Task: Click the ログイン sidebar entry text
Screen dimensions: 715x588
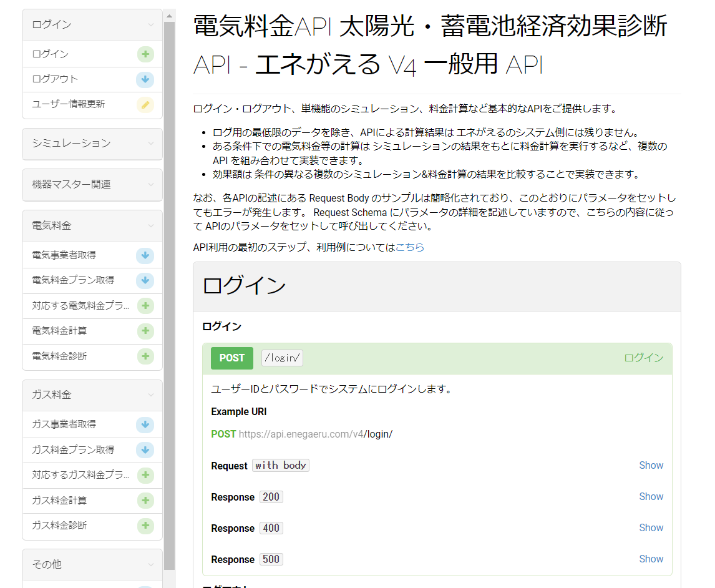Action: pos(50,54)
